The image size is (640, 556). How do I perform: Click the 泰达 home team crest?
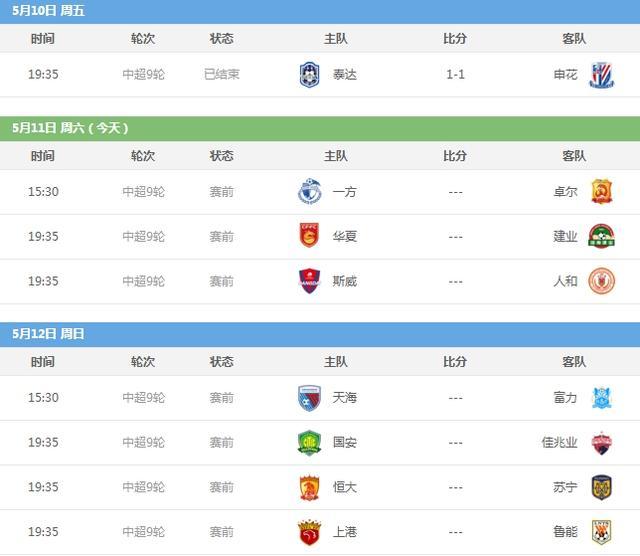(x=309, y=75)
